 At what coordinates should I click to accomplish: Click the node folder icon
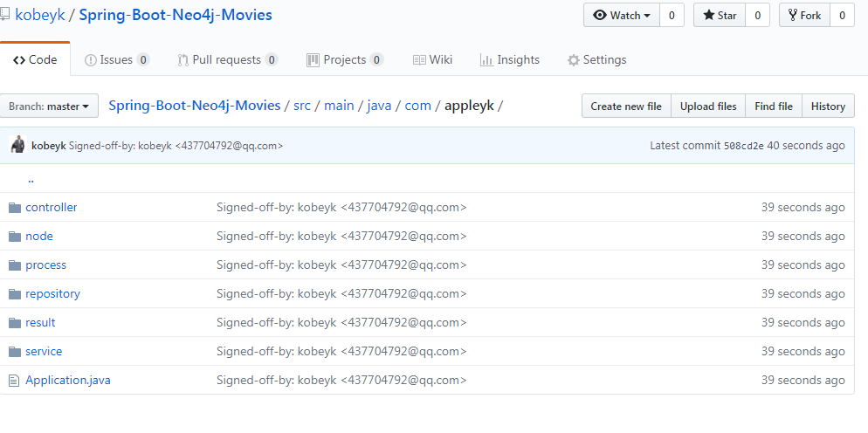coord(15,237)
